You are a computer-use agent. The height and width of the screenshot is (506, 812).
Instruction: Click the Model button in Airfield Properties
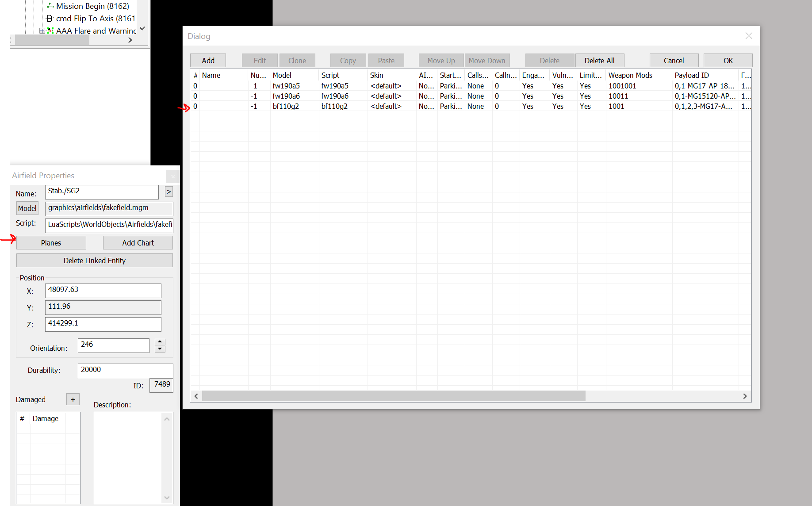[27, 208]
